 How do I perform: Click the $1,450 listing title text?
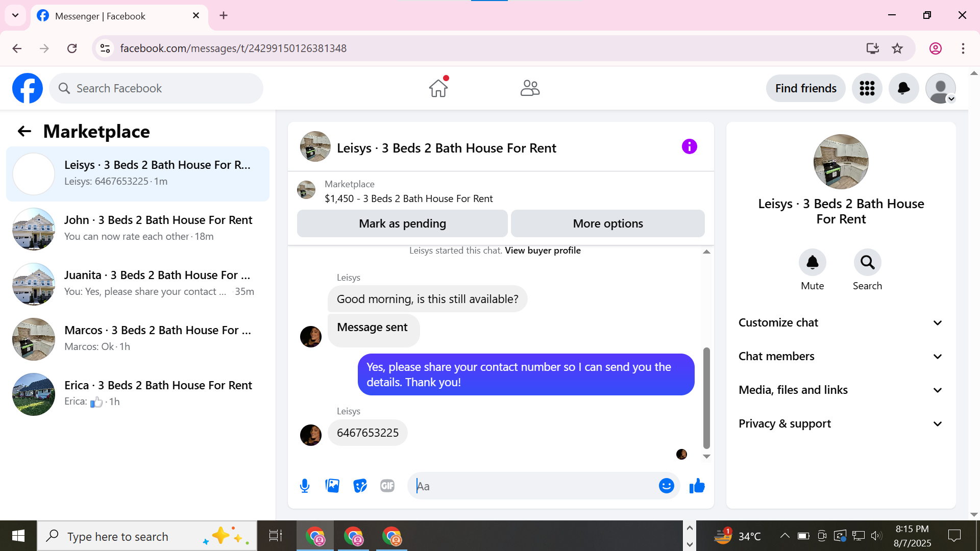[409, 199]
